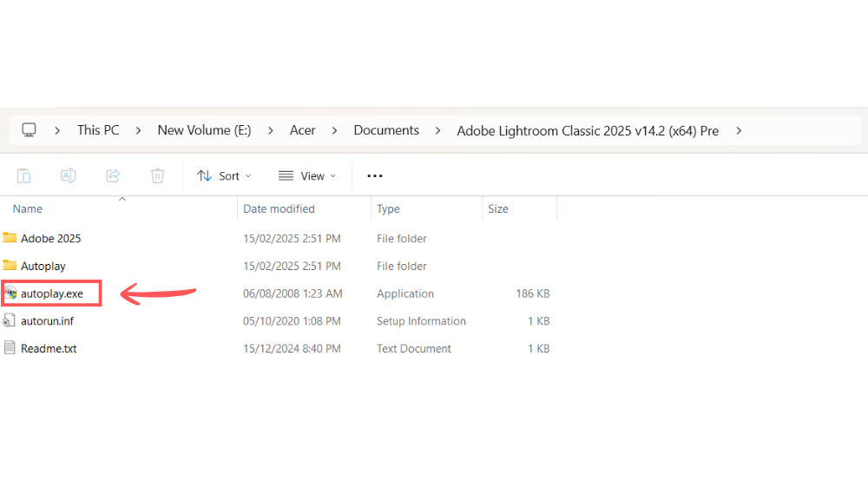This screenshot has height=488, width=868.
Task: Sort by Date modified column header
Action: 279,209
